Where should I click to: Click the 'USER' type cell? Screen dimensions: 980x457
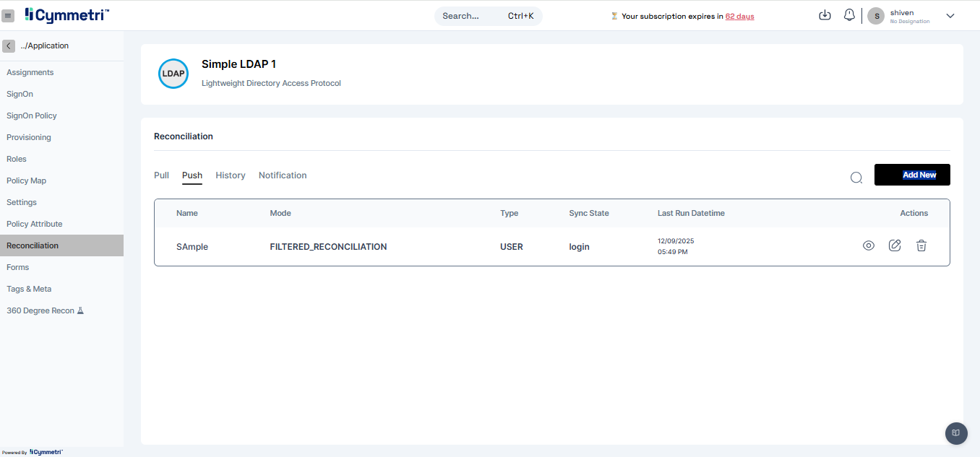tap(512, 247)
